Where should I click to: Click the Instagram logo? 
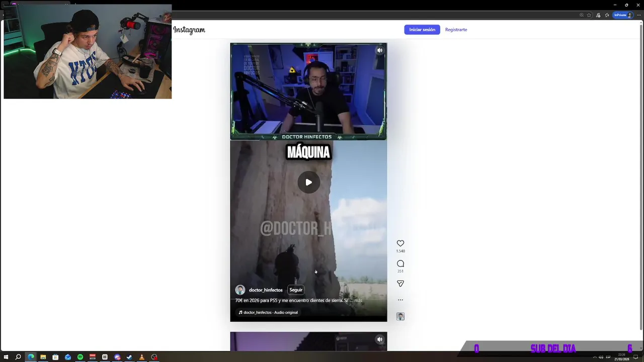pyautogui.click(x=189, y=30)
